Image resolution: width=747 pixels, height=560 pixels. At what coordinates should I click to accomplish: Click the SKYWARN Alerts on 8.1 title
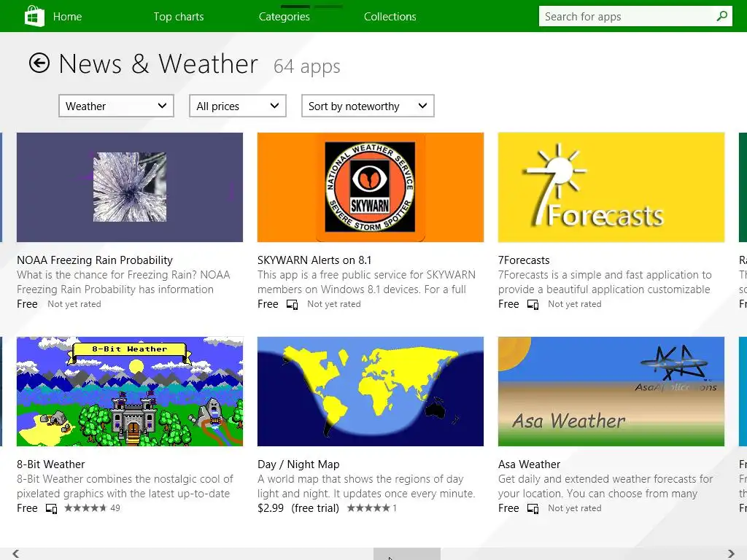click(x=314, y=260)
